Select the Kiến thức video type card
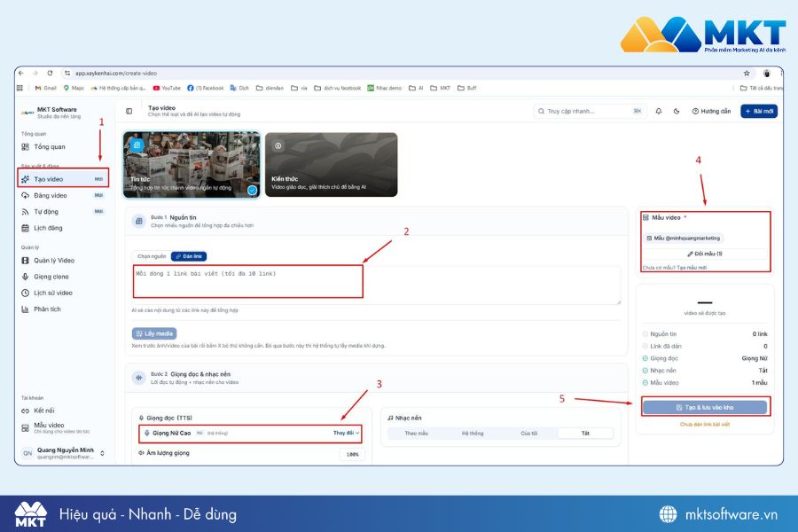 click(332, 164)
